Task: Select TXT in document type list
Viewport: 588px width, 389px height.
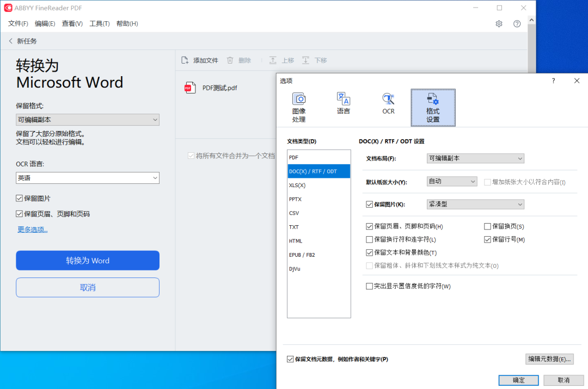Action: (x=318, y=227)
